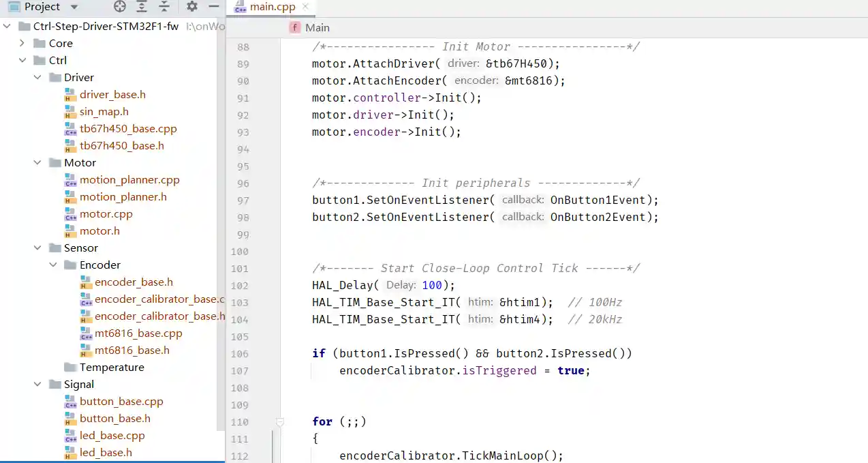Expand the Core folder

pyautogui.click(x=22, y=44)
